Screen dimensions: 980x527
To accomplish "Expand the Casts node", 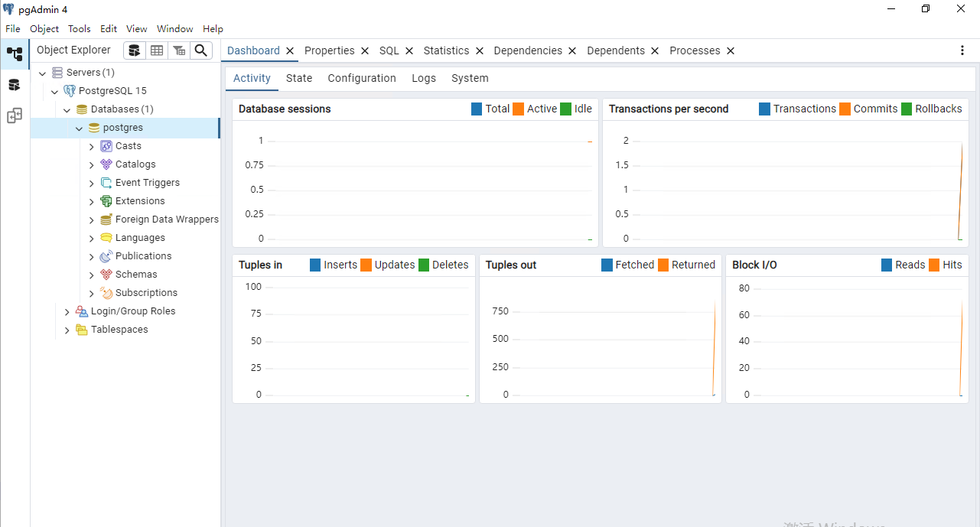I will (92, 147).
